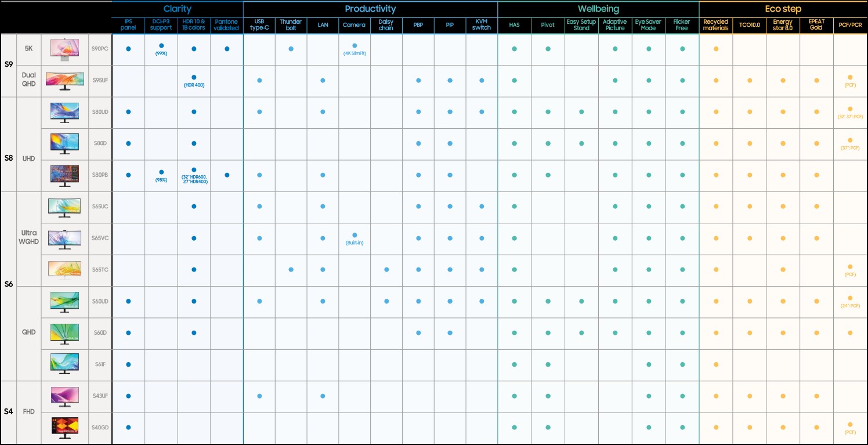Screen dimensions: 868x445
Task: Click the Clarity category header
Action: pyautogui.click(x=177, y=9)
